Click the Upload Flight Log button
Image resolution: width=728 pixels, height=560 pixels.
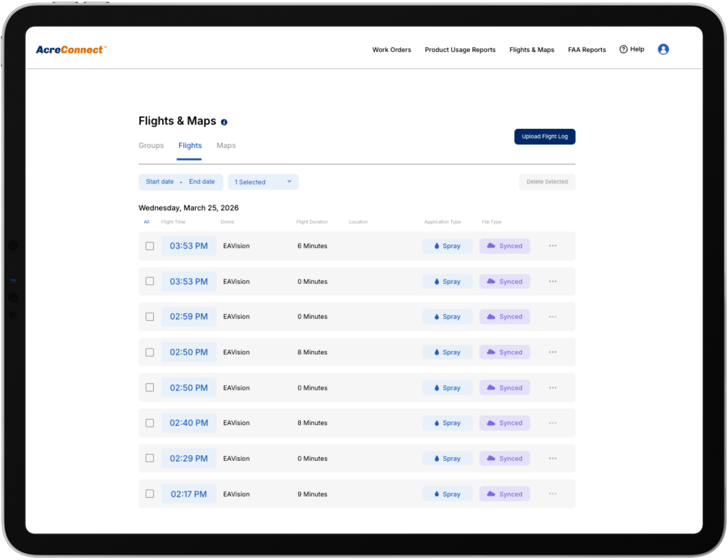544,136
